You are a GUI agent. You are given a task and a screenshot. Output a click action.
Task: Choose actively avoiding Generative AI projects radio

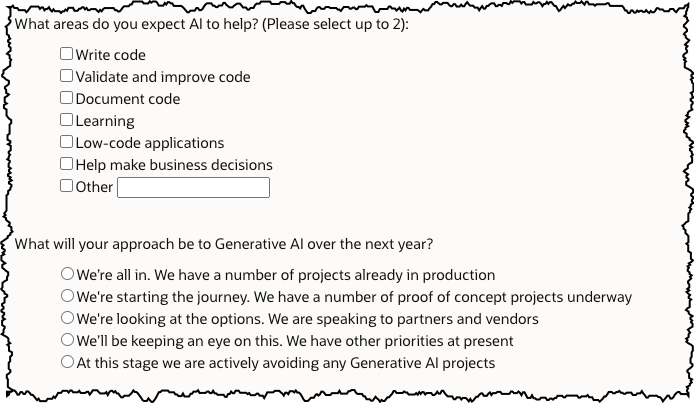coord(67,362)
